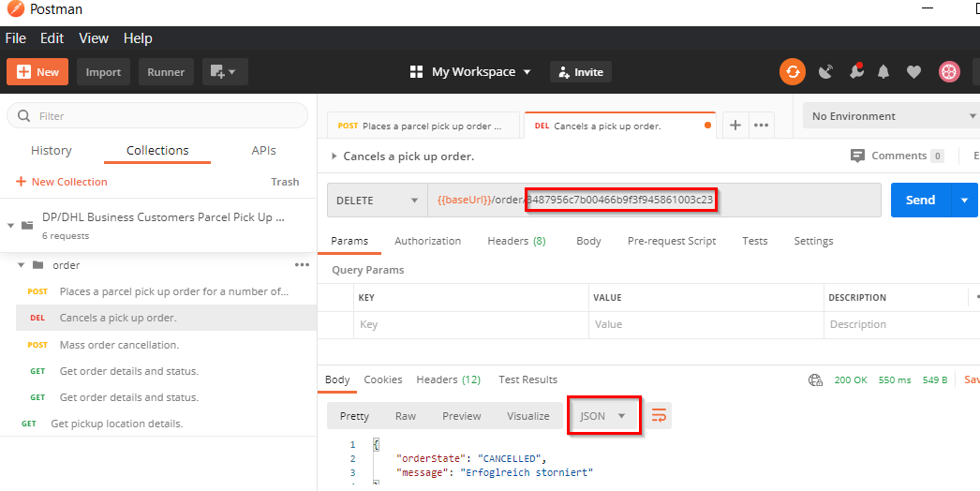Click the notifications bell icon

coord(883,72)
